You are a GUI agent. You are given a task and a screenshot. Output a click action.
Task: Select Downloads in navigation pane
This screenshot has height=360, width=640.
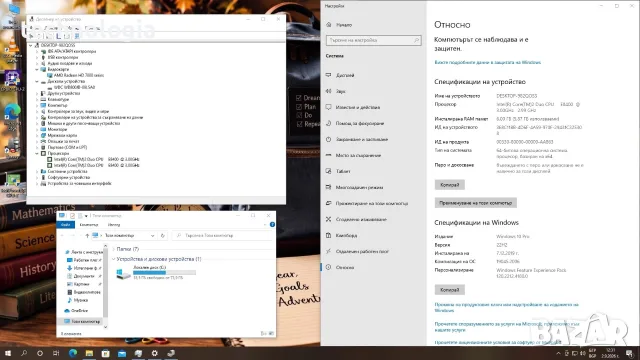[x=84, y=268]
